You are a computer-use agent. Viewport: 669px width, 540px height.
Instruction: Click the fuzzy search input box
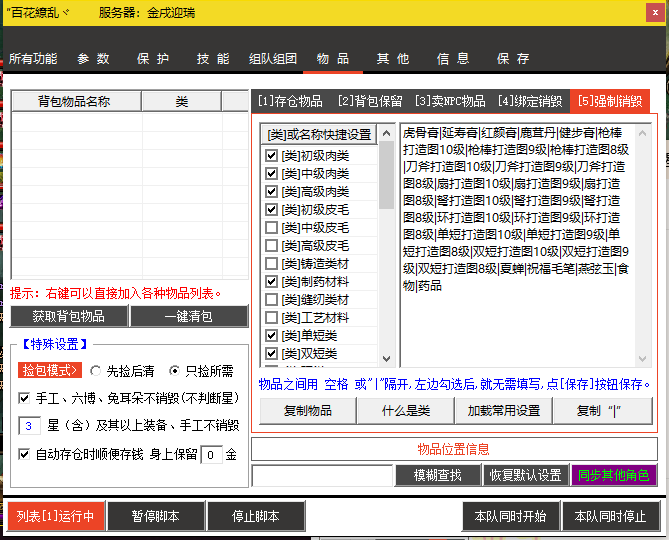323,475
